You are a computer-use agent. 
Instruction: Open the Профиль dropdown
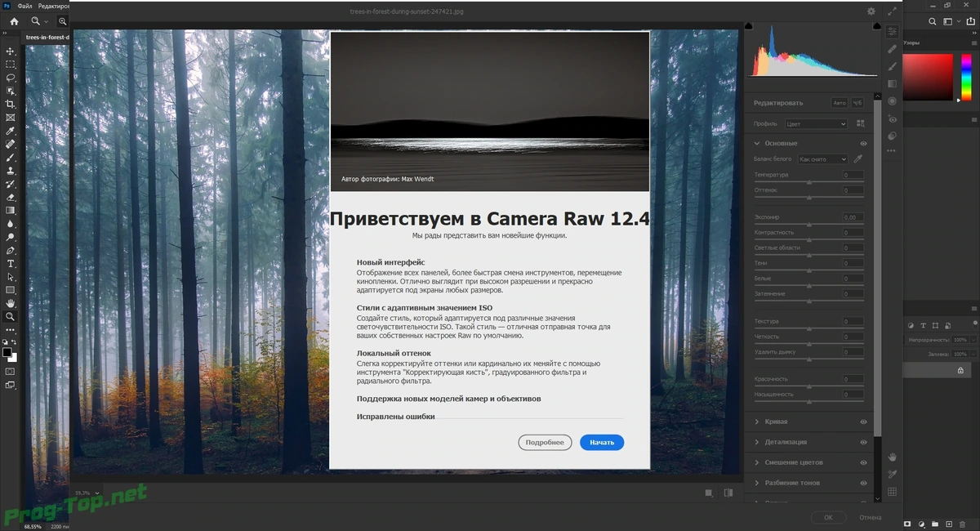816,124
